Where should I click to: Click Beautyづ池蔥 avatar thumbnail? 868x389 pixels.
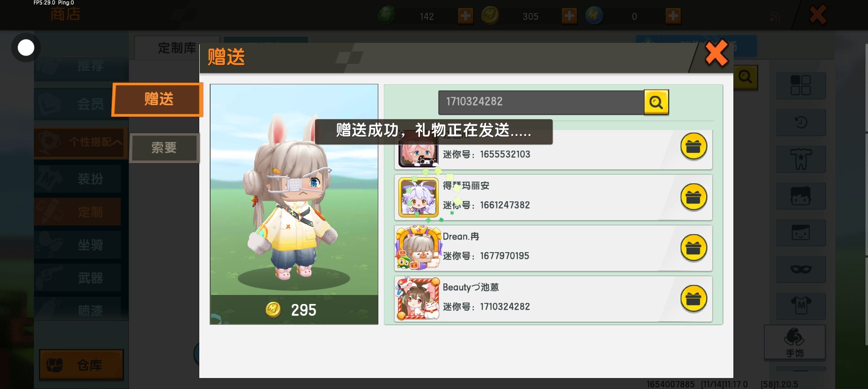(x=418, y=299)
